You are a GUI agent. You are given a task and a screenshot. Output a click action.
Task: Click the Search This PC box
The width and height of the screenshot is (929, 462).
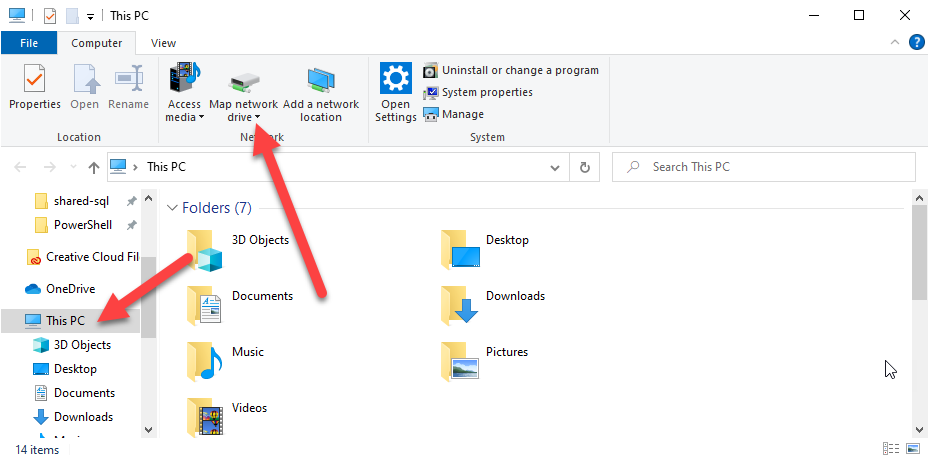pos(764,167)
